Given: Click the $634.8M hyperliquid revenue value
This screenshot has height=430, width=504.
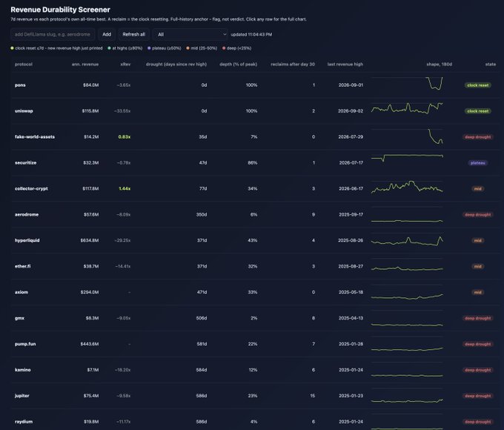Looking at the screenshot, I should pyautogui.click(x=90, y=240).
